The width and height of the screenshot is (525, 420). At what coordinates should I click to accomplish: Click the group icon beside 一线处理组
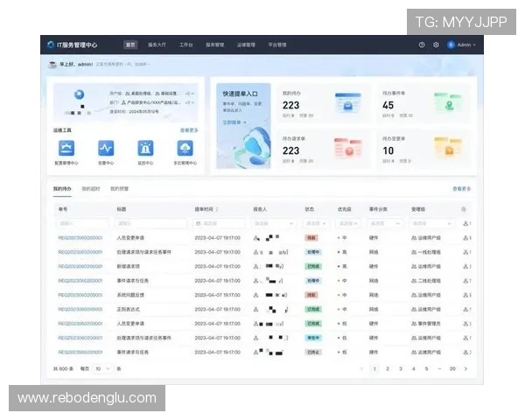click(x=414, y=252)
